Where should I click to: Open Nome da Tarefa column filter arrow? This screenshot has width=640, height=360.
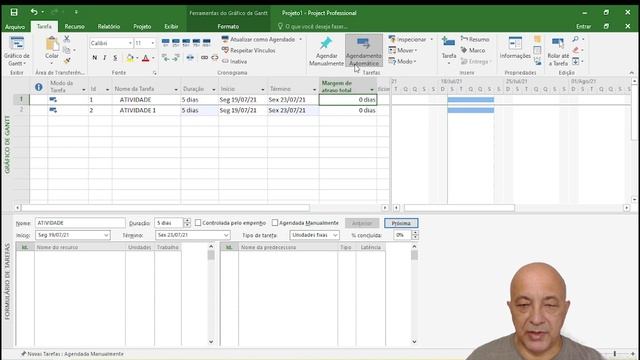click(x=176, y=89)
